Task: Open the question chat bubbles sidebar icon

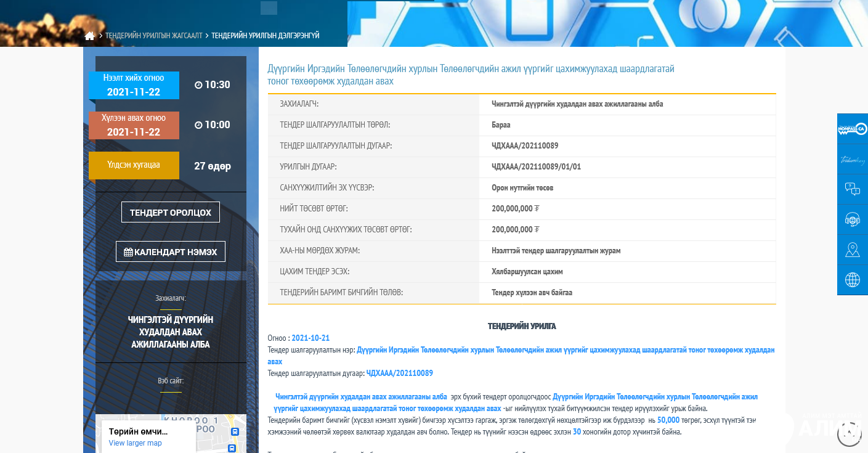Action: [852, 189]
